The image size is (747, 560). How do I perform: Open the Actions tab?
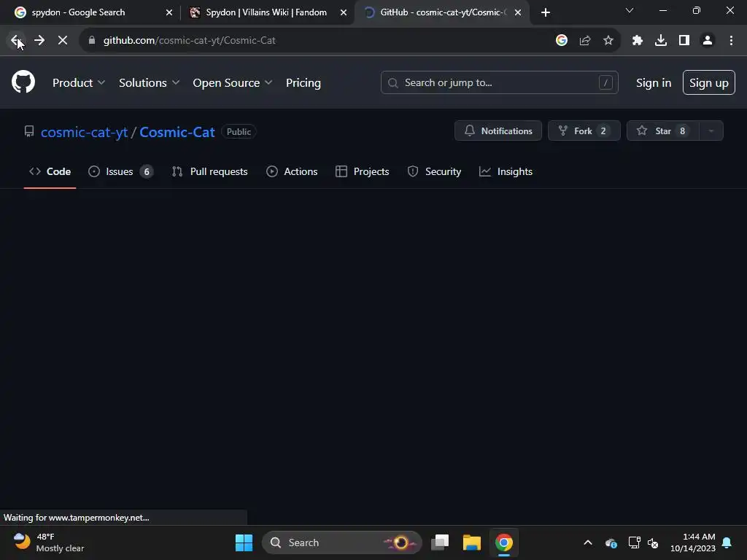pyautogui.click(x=292, y=171)
